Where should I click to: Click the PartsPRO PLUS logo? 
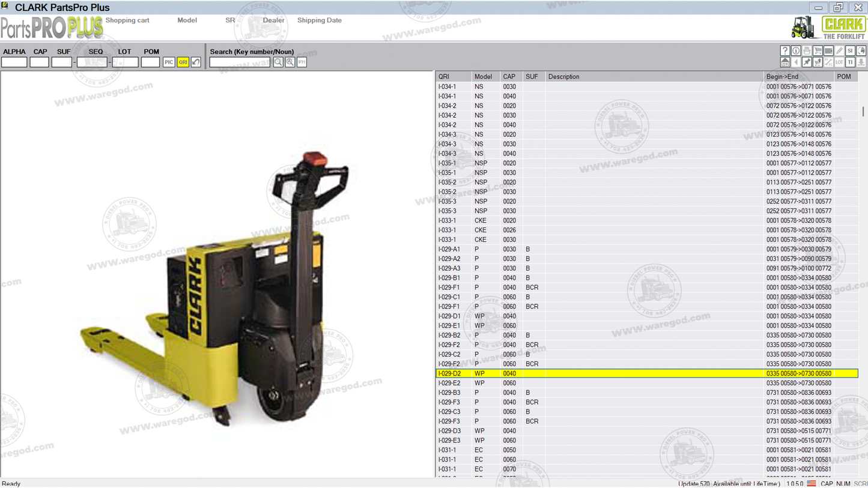click(x=52, y=28)
